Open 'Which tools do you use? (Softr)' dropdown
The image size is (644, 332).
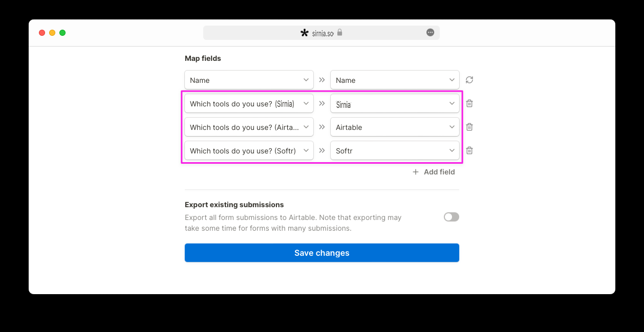249,150
